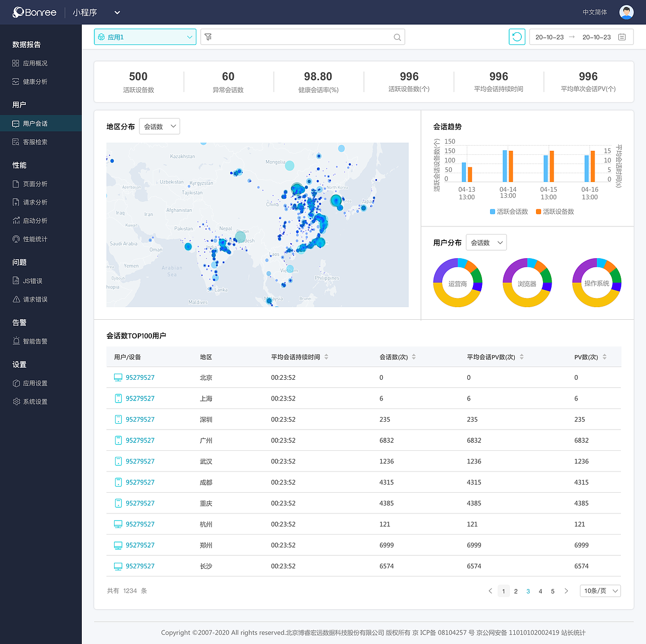The image size is (646, 644).
Task: Click the 系统设置 gear icon
Action: (16, 401)
